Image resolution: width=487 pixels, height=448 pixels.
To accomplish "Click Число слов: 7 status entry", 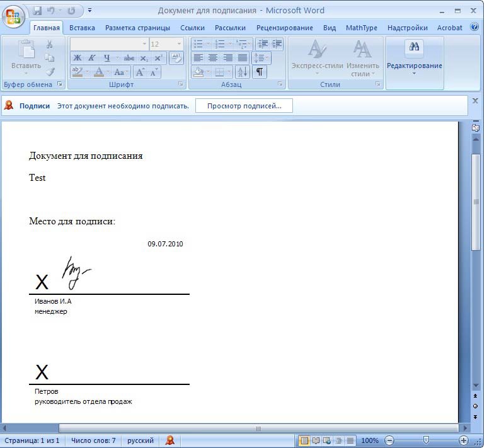I will (93, 440).
